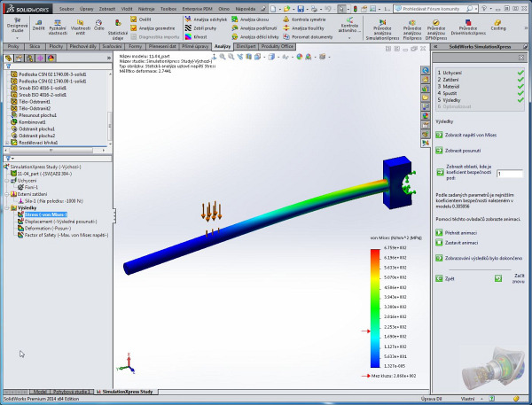Viewport: 532px width, 405px height.
Task: Open Statistické údaje tool
Action: pyautogui.click(x=117, y=29)
